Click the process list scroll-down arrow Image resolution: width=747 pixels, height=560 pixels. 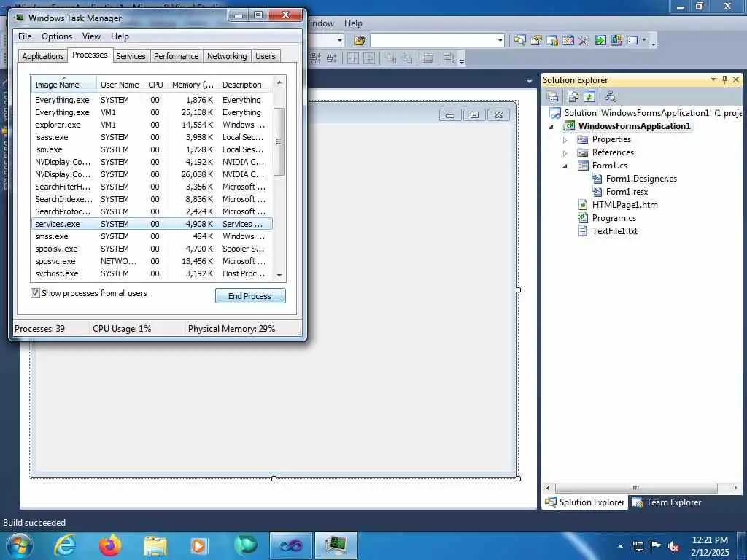pos(279,275)
